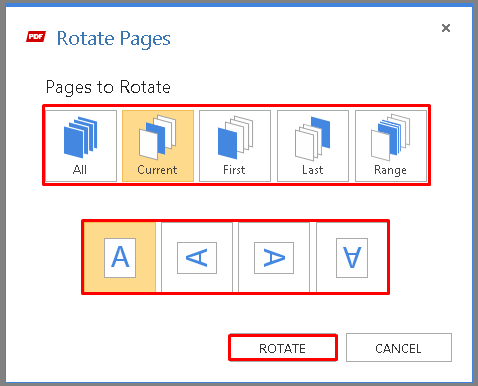
Task: Select the upside-down A orientation
Action: 352,258
